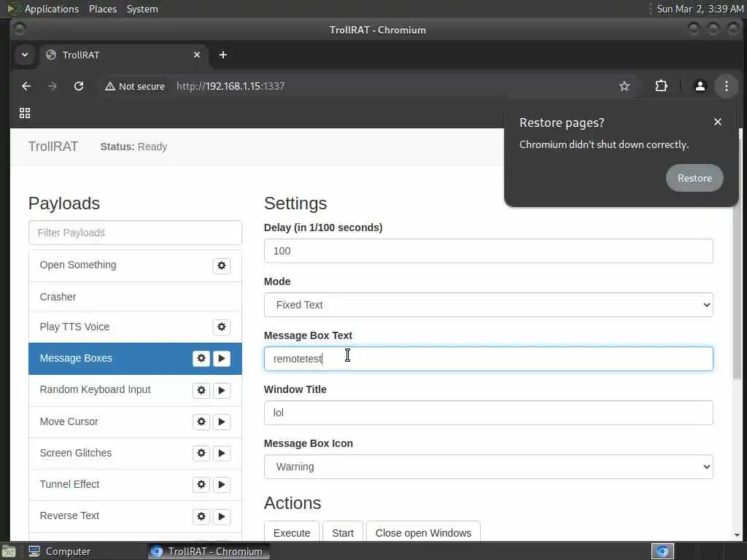The image size is (747, 560).
Task: Click the Window Title field
Action: 488,413
